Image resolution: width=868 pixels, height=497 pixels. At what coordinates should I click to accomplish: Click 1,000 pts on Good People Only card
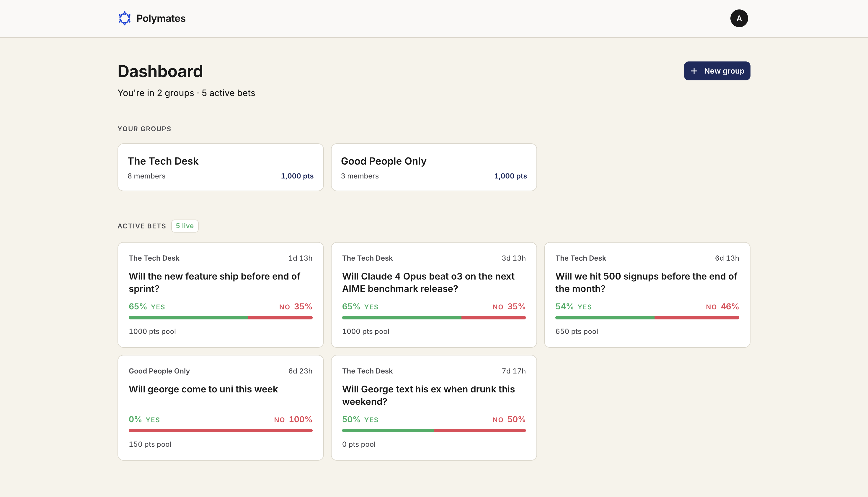pos(510,176)
